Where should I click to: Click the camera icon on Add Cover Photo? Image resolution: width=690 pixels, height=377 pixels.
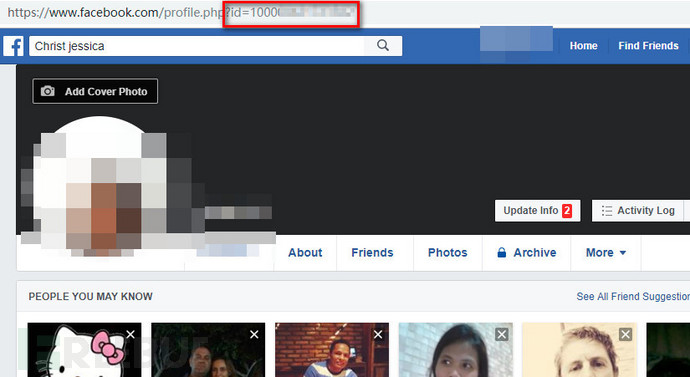tap(48, 92)
